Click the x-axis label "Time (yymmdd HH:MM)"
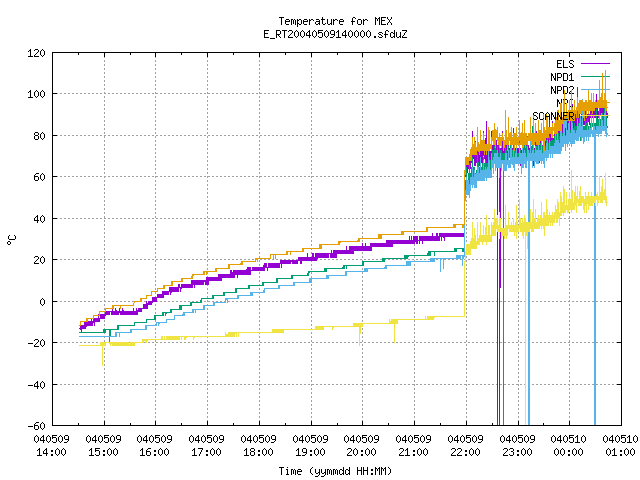640x480 pixels. (x=335, y=471)
